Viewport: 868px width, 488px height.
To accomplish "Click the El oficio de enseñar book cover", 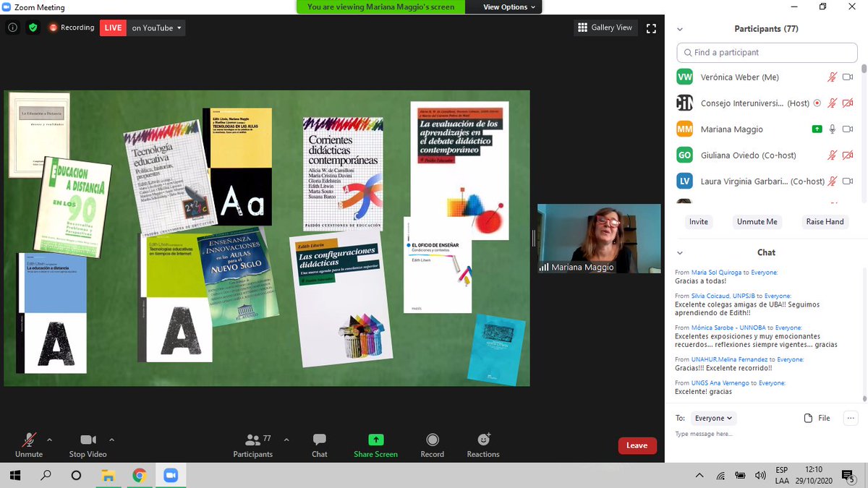I will [x=438, y=265].
